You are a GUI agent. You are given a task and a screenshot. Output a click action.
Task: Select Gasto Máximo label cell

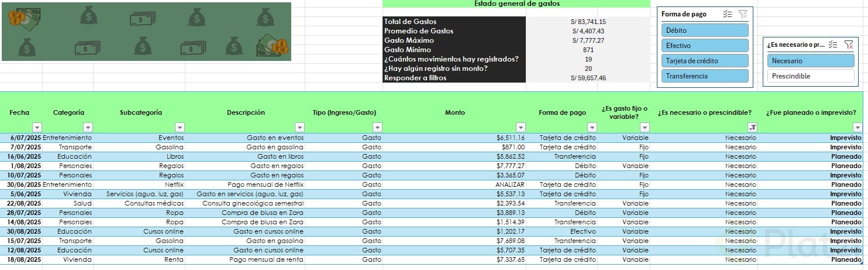click(x=454, y=40)
